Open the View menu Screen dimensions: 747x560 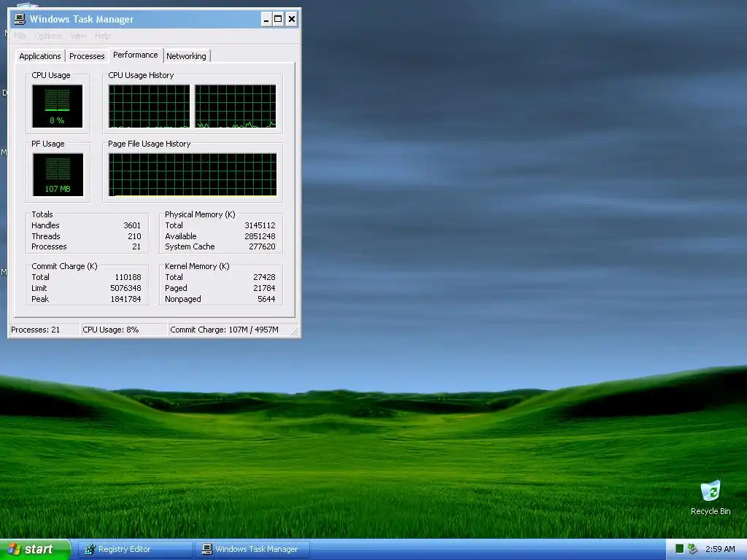click(x=78, y=36)
